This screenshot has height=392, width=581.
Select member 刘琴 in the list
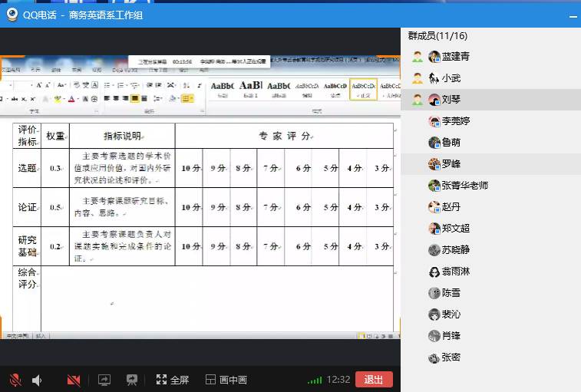point(451,100)
